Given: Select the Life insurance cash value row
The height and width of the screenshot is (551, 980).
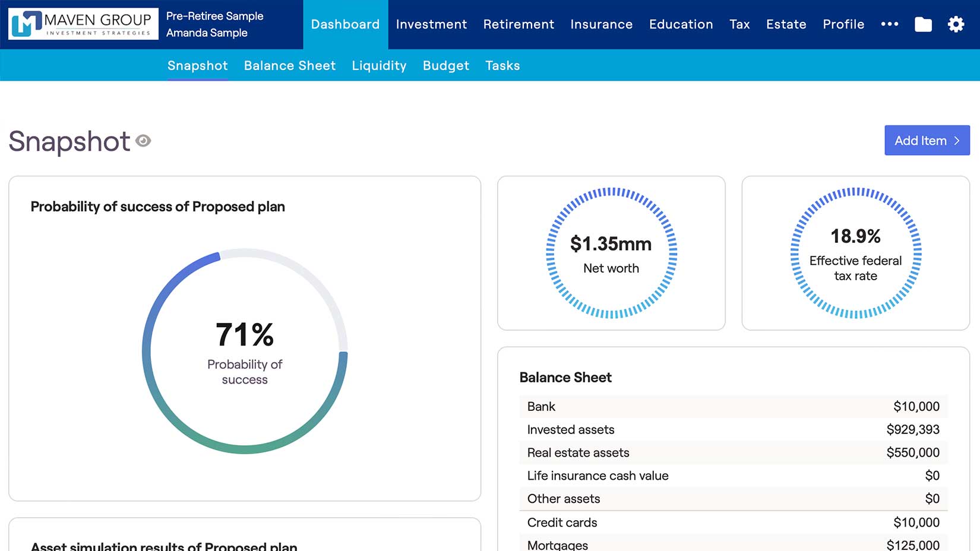Looking at the screenshot, I should pos(734,476).
